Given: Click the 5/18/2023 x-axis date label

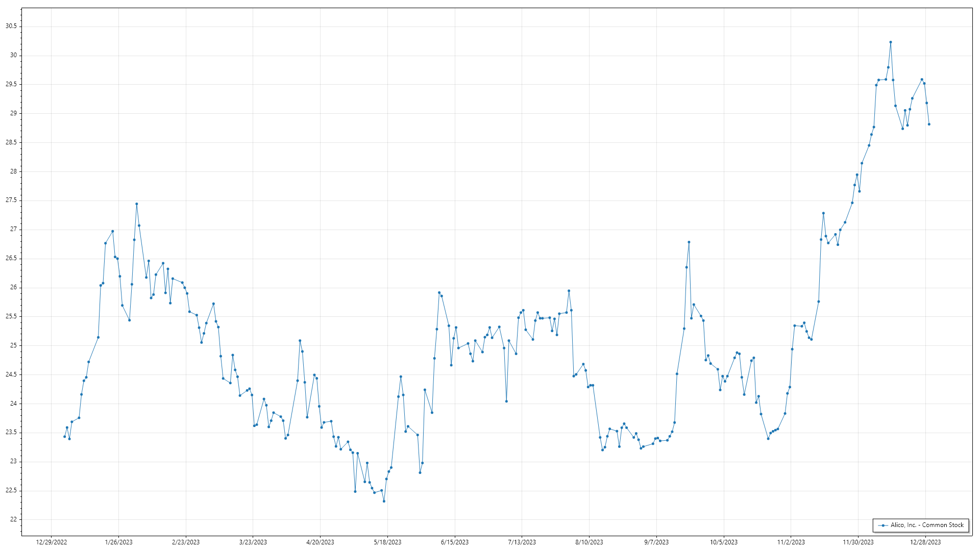Looking at the screenshot, I should click(387, 542).
